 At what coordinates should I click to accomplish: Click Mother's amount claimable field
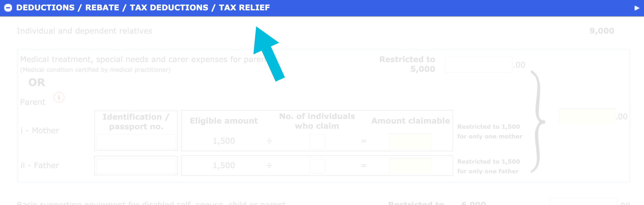point(410,141)
